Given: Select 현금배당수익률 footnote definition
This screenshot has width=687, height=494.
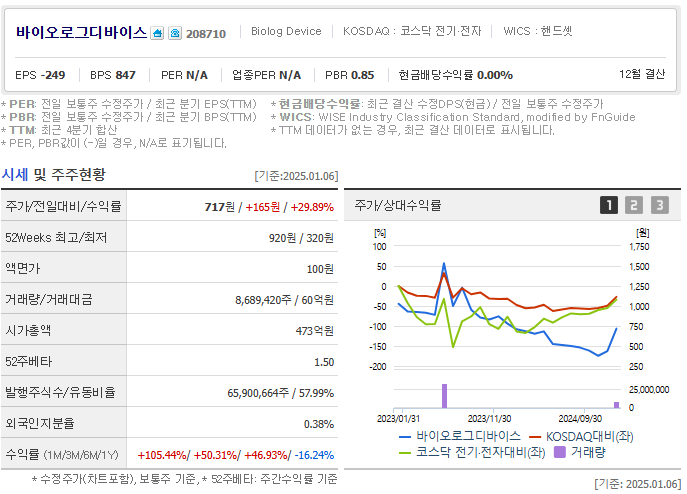Looking at the screenshot, I should [x=437, y=104].
